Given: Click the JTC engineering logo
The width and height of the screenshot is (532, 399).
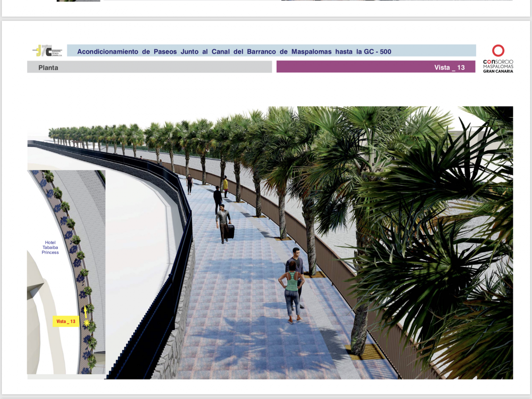Looking at the screenshot, I should coord(47,51).
